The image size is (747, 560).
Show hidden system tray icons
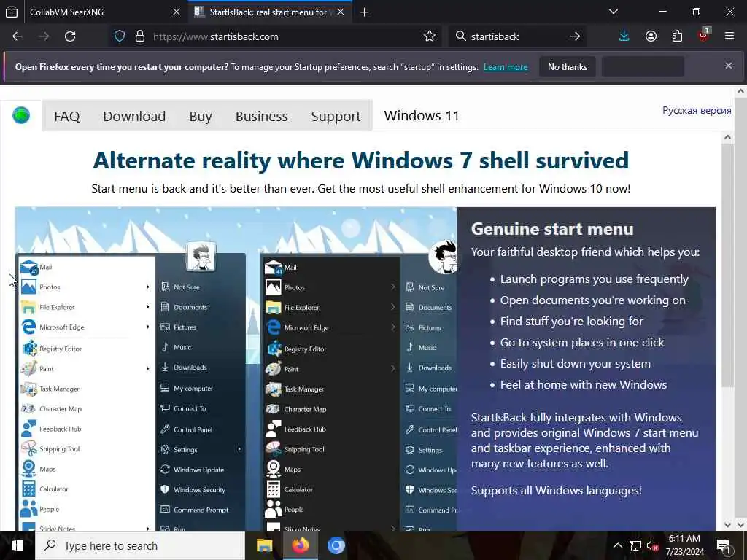617,545
